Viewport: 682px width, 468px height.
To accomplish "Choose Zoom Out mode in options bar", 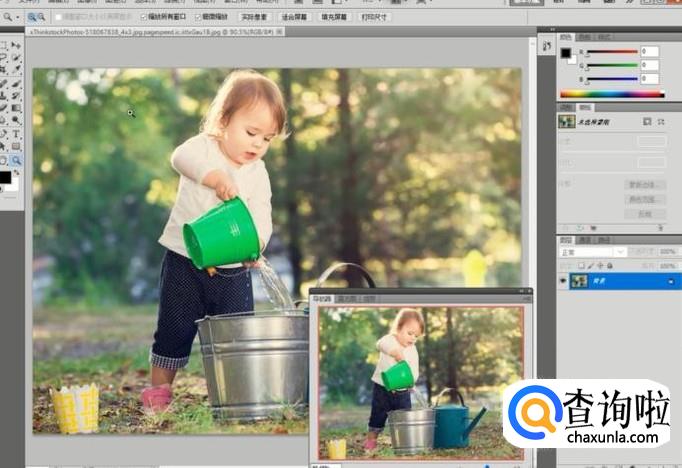I will click(41, 17).
